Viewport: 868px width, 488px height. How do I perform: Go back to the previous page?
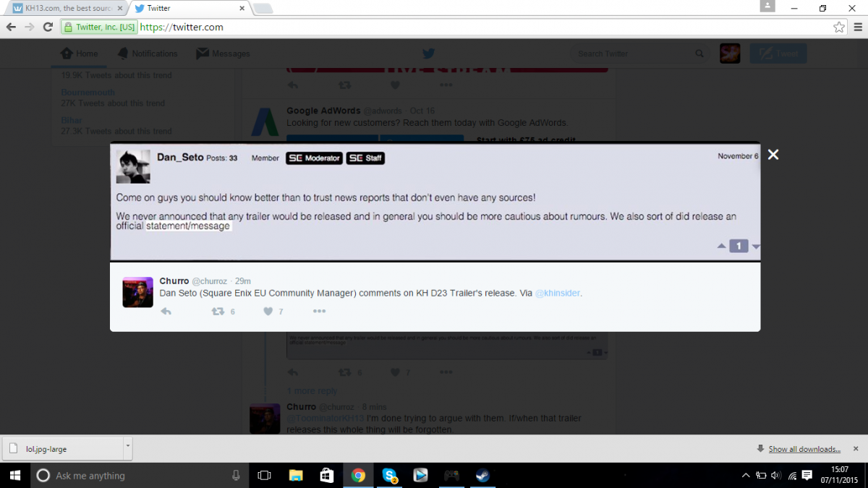point(11,27)
